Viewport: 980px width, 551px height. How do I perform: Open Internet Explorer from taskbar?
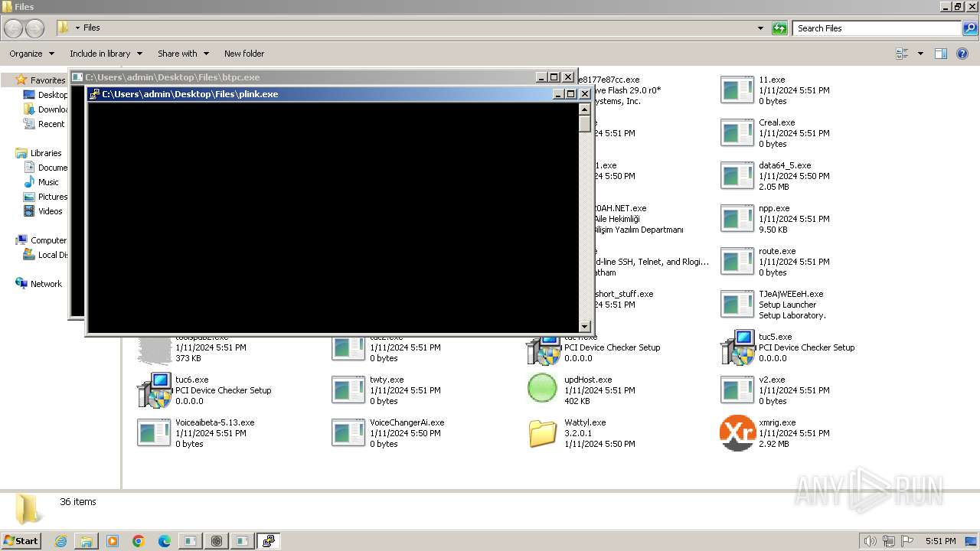60,541
